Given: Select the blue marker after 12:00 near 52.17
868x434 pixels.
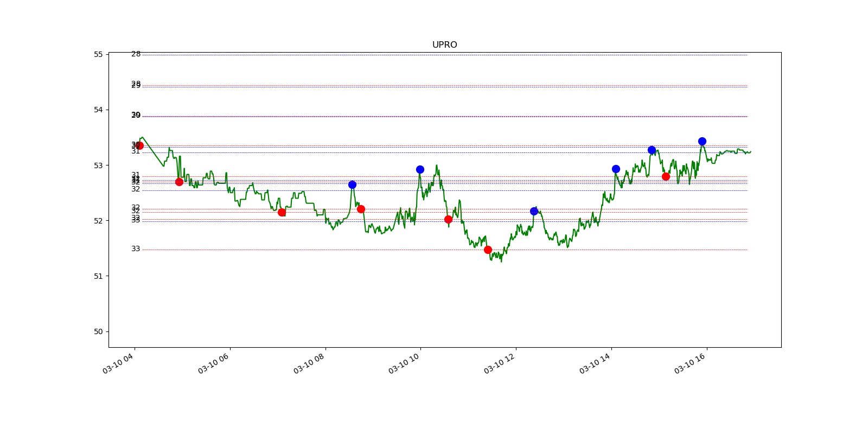Looking at the screenshot, I should coord(534,211).
